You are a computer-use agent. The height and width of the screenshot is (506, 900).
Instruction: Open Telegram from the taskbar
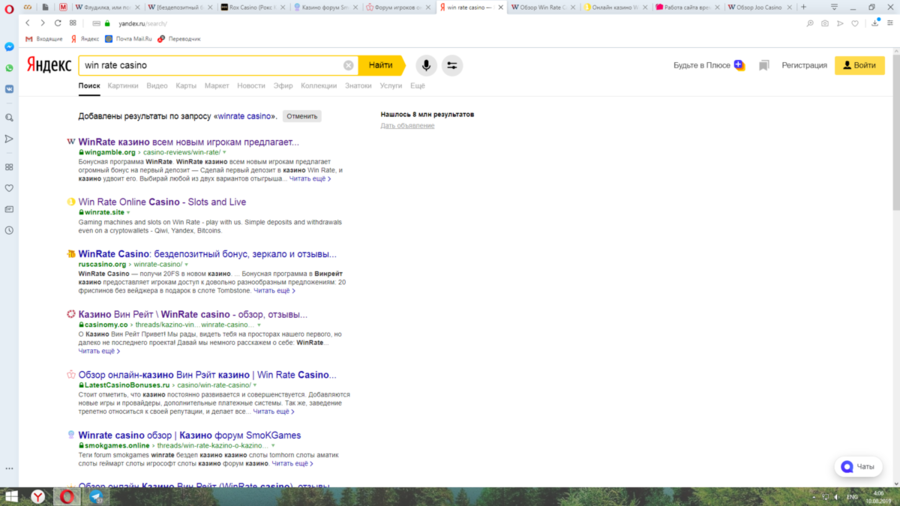click(x=96, y=497)
